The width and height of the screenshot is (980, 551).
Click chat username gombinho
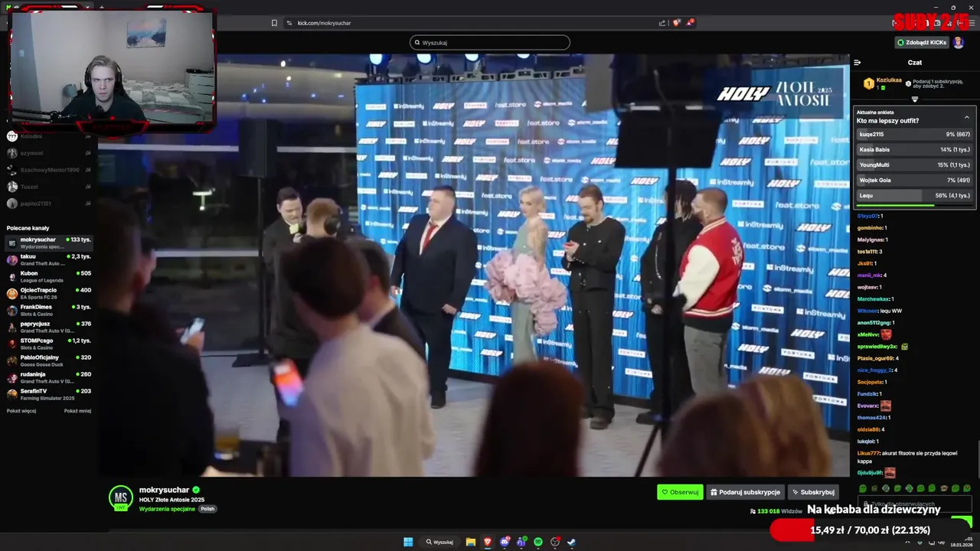tap(870, 228)
